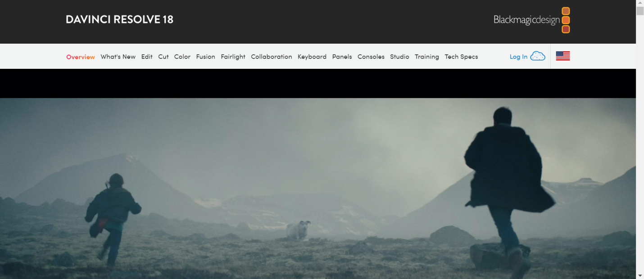This screenshot has height=279, width=644.
Task: Visit the Studio page
Action: (399, 57)
